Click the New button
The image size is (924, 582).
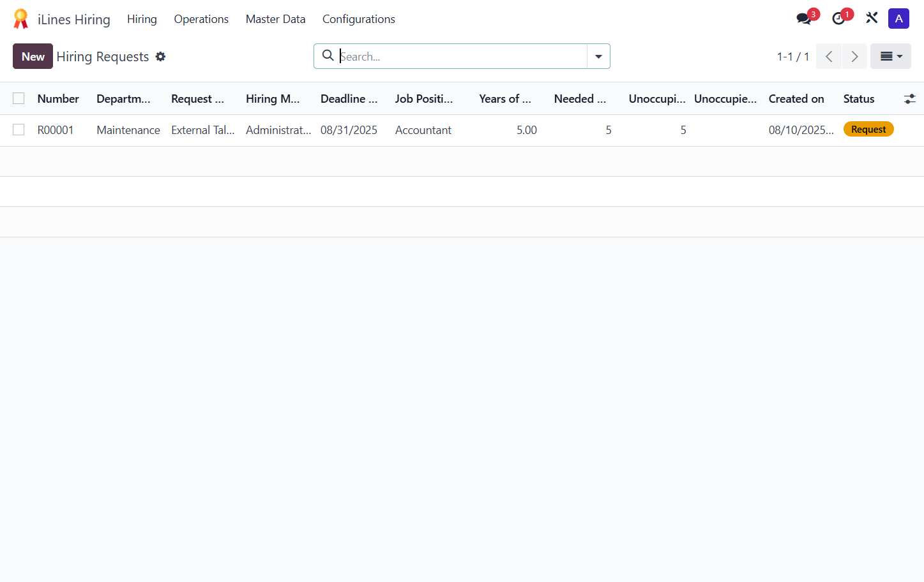pos(33,56)
